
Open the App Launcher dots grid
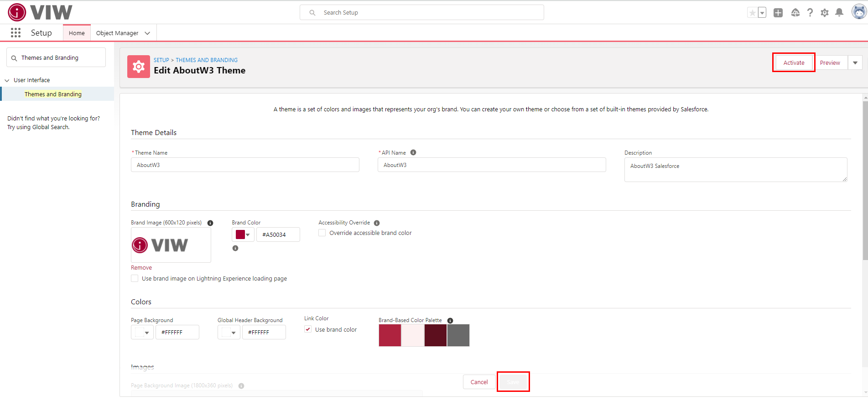tap(16, 32)
